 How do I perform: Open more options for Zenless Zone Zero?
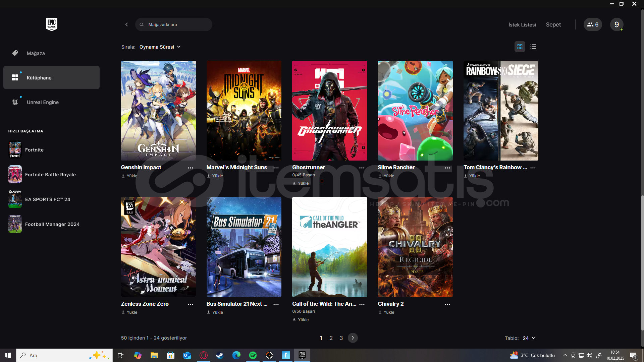pos(191,304)
